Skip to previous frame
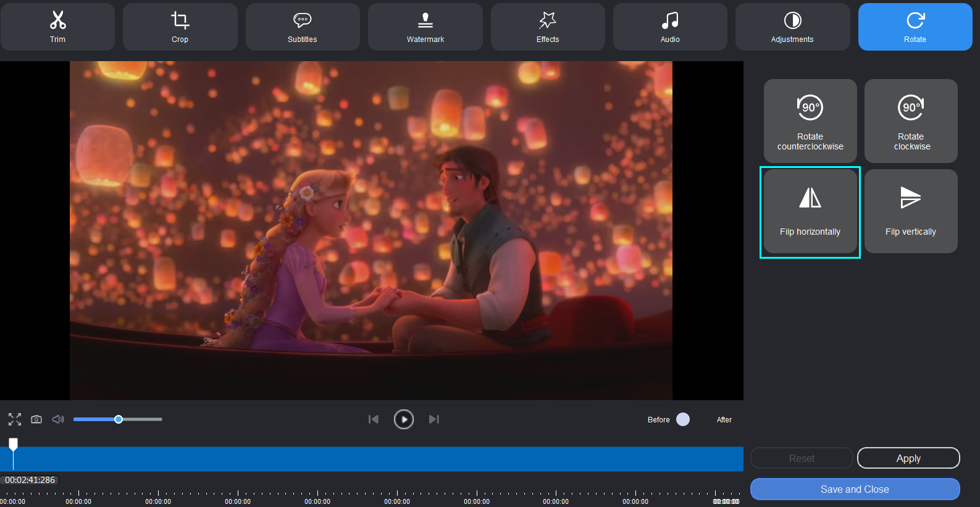The width and height of the screenshot is (980, 507). point(373,419)
